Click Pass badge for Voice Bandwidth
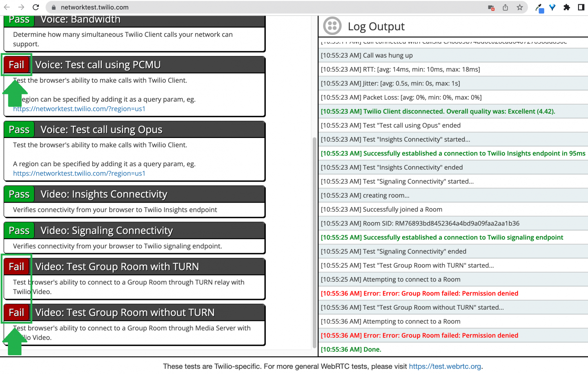Screen dimensions: 588x374 (x=19, y=20)
